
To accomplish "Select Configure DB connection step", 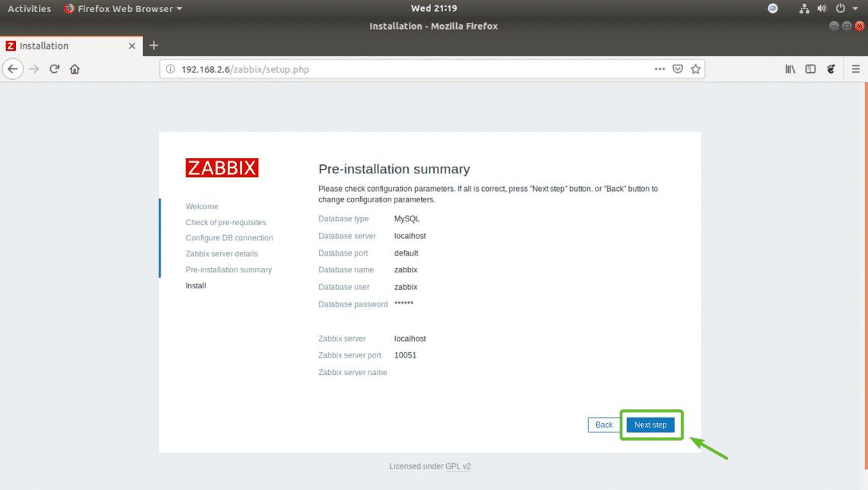I will 229,238.
